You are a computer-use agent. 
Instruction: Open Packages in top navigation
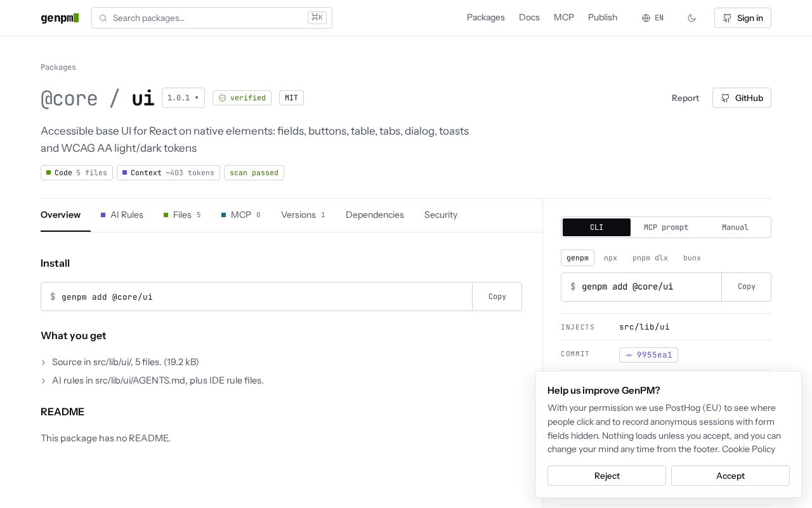pyautogui.click(x=486, y=18)
